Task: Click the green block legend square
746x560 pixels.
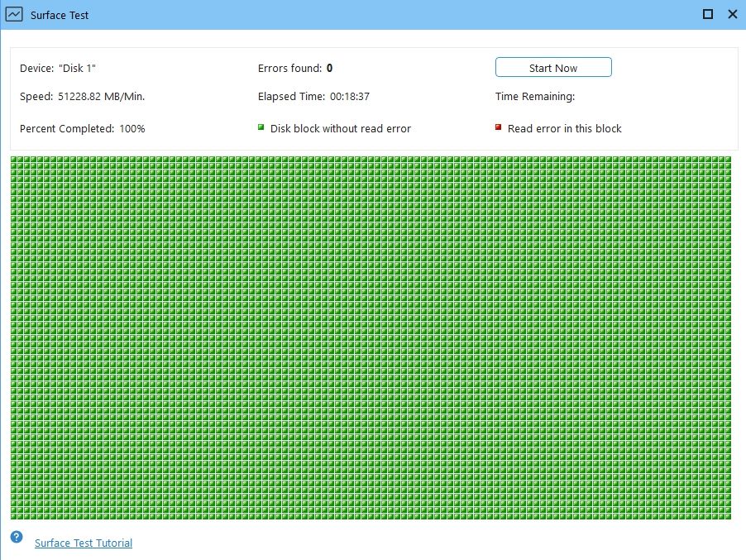Action: point(261,127)
